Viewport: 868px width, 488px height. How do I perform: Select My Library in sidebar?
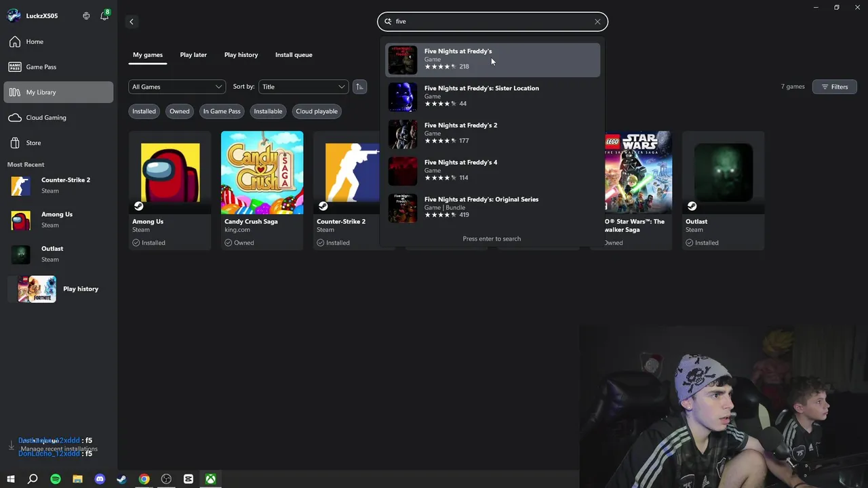click(x=58, y=92)
